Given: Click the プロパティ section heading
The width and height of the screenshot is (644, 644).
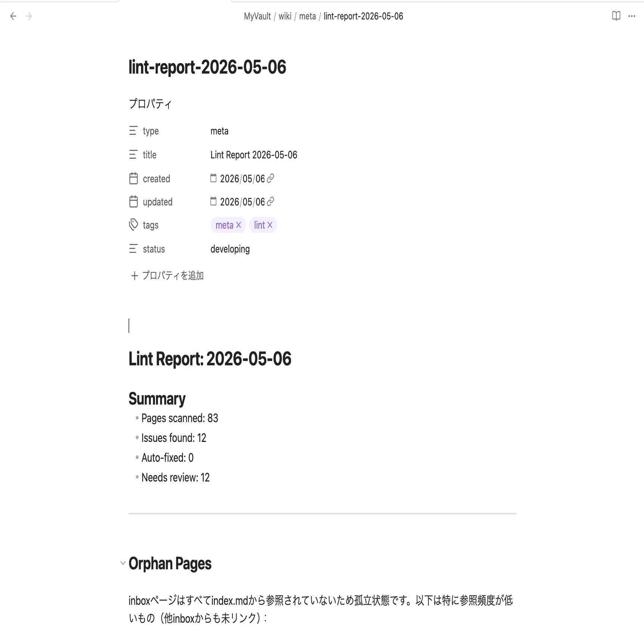Looking at the screenshot, I should click(150, 103).
